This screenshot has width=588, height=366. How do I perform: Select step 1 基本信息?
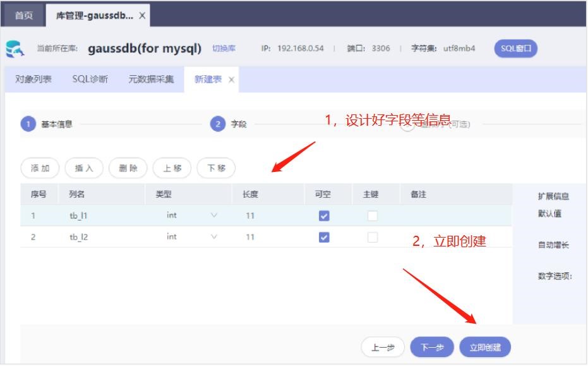coord(47,125)
